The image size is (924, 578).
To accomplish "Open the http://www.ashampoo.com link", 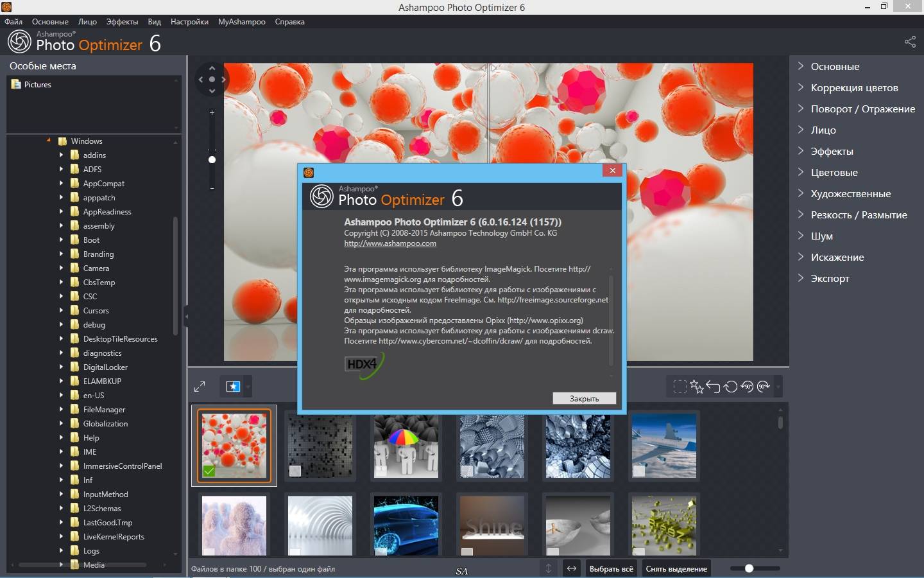I will coord(390,243).
